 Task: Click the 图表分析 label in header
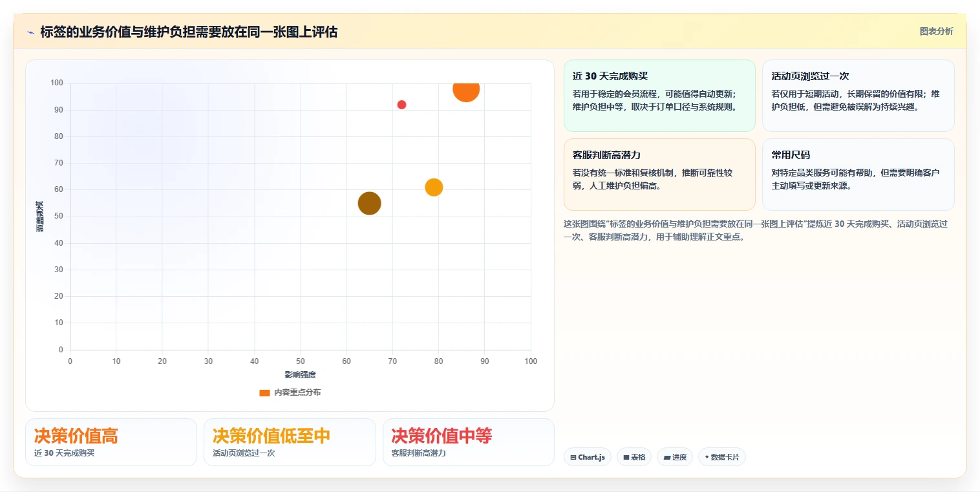coord(936,31)
